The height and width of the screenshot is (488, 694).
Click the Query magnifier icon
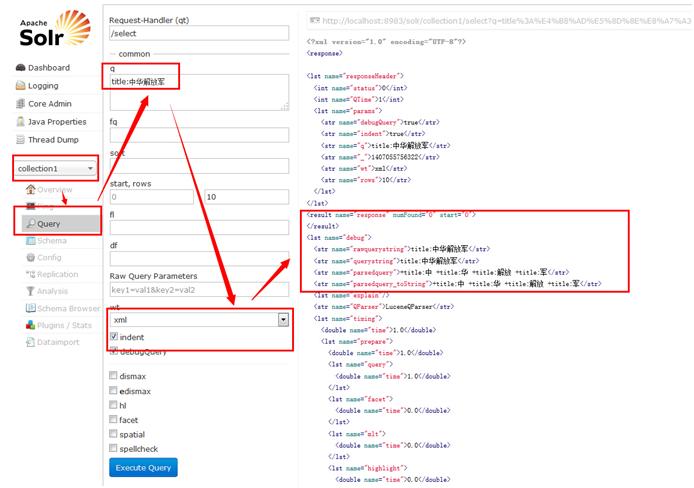pos(31,223)
